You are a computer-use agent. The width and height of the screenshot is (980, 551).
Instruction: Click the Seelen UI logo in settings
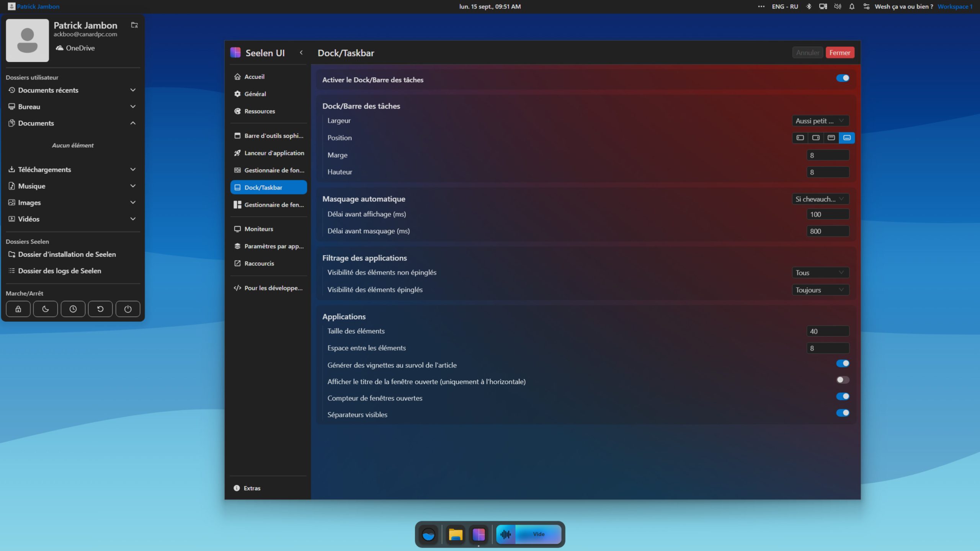tap(235, 53)
